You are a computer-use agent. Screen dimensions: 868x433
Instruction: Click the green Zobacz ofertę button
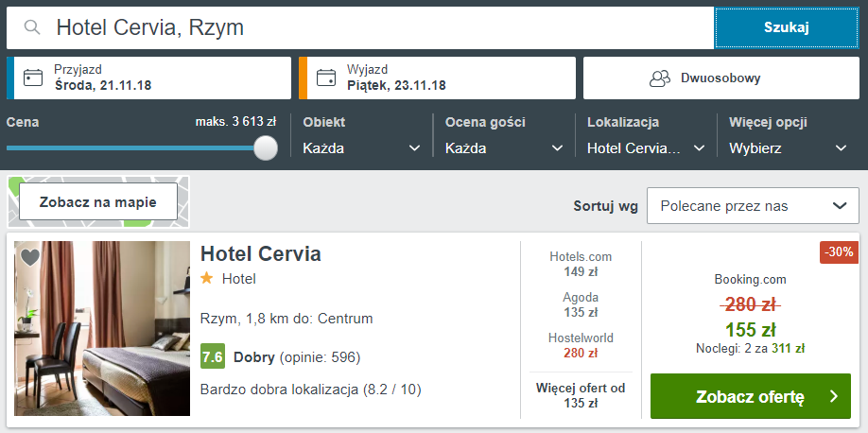pyautogui.click(x=750, y=396)
